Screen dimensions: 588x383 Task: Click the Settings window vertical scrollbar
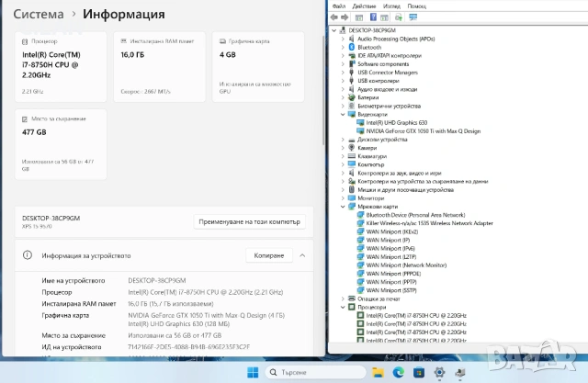[x=323, y=90]
